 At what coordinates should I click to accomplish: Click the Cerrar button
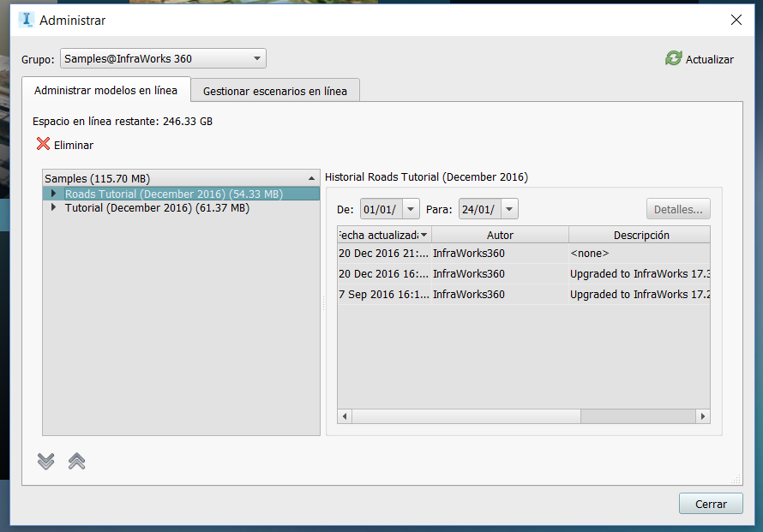click(711, 504)
